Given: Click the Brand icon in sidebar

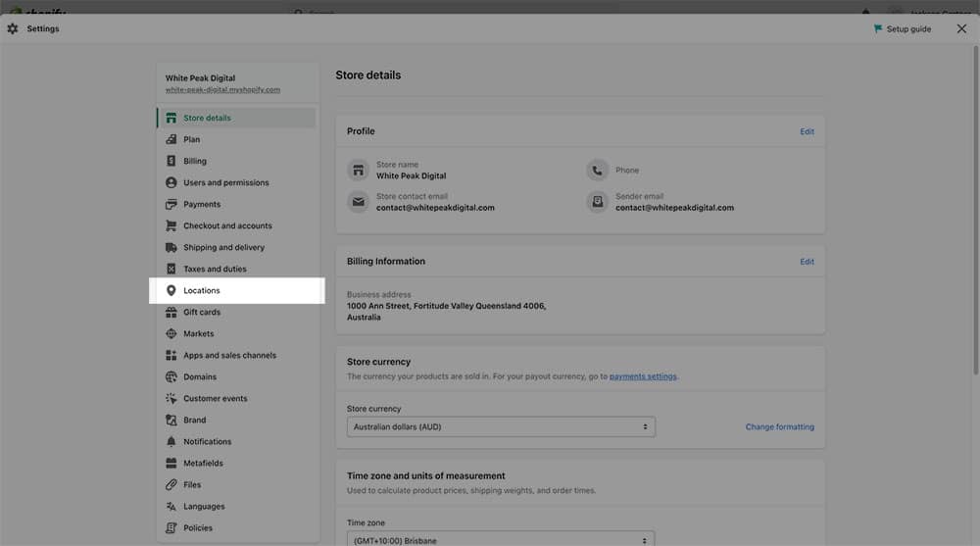Looking at the screenshot, I should tap(171, 420).
